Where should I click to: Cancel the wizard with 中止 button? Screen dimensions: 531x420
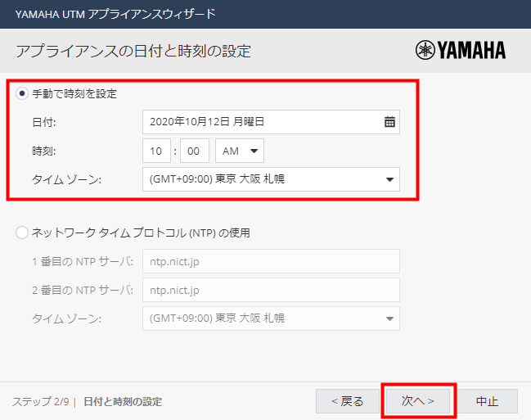pos(488,401)
